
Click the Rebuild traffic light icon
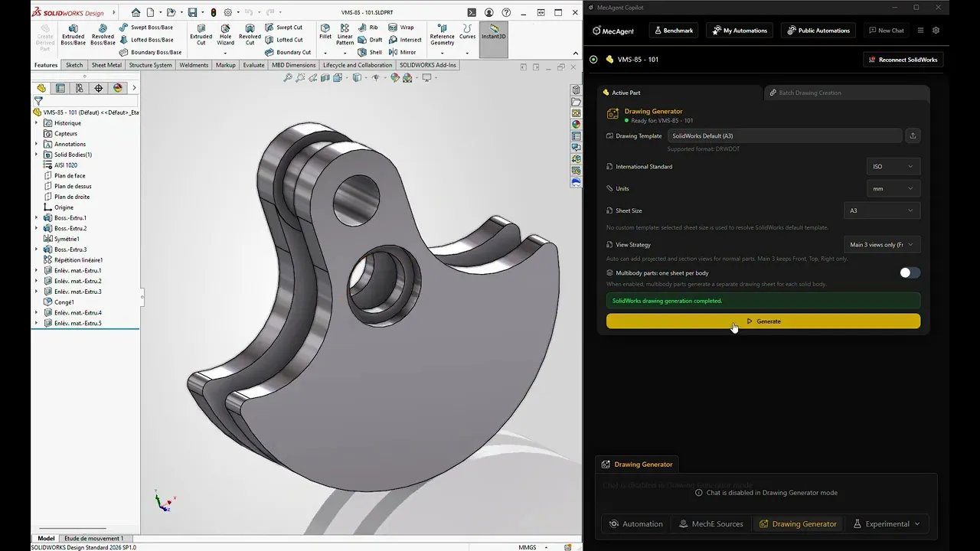coord(213,12)
